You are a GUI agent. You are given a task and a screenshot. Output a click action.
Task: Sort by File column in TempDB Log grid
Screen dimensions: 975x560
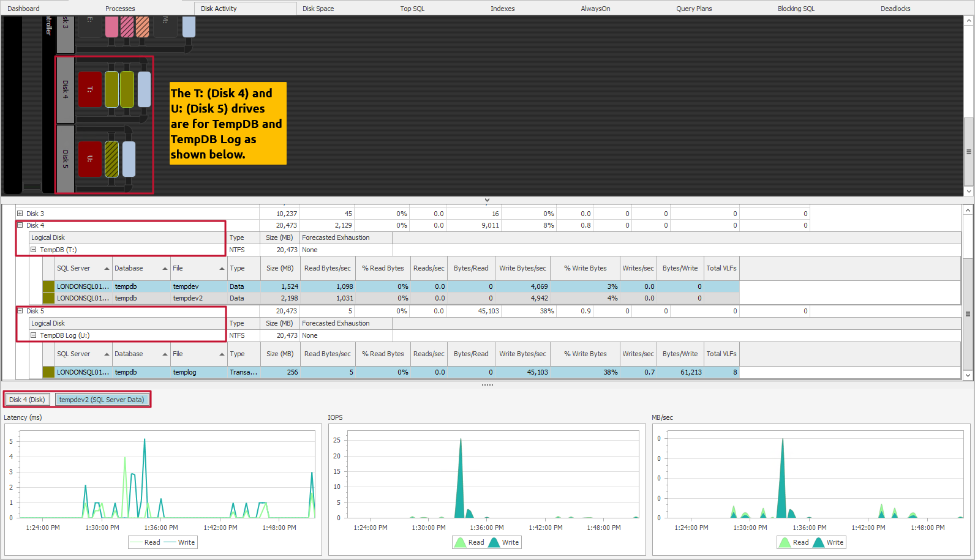pyautogui.click(x=198, y=354)
